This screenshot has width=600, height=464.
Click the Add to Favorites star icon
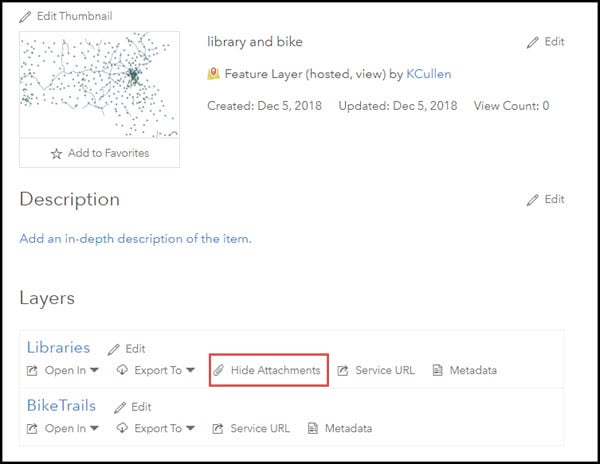tap(57, 153)
